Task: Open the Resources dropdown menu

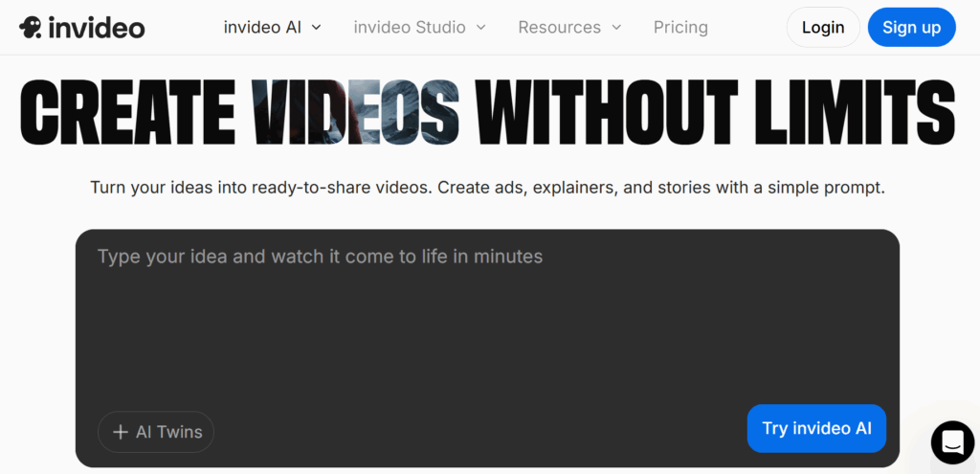Action: [x=569, y=28]
